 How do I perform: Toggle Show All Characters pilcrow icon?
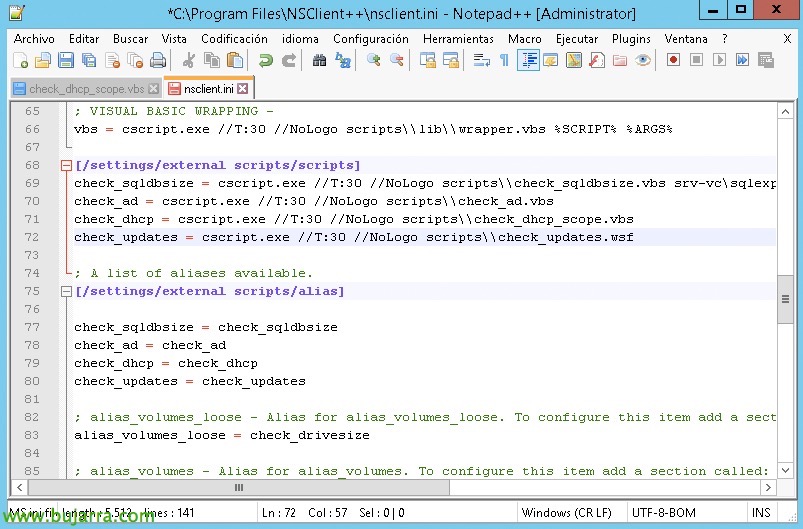pos(504,60)
